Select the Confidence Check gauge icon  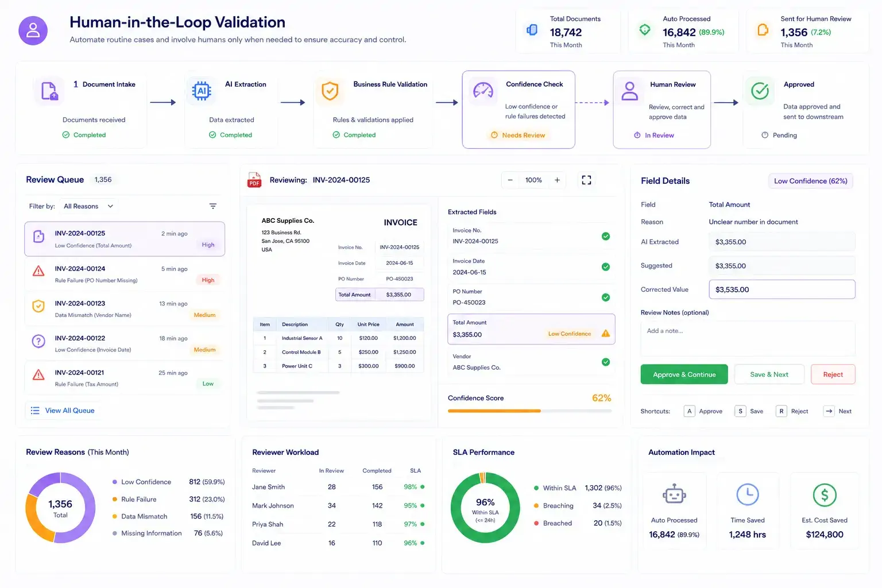coord(483,90)
